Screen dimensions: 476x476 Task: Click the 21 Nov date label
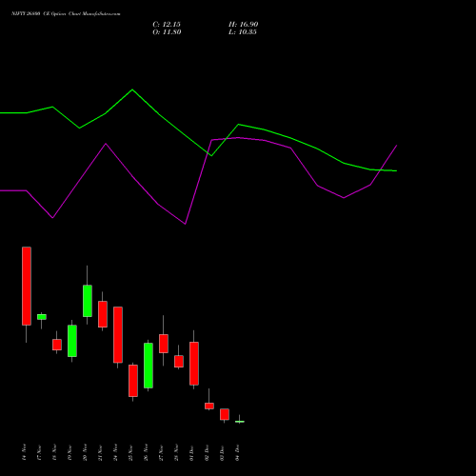(100, 452)
